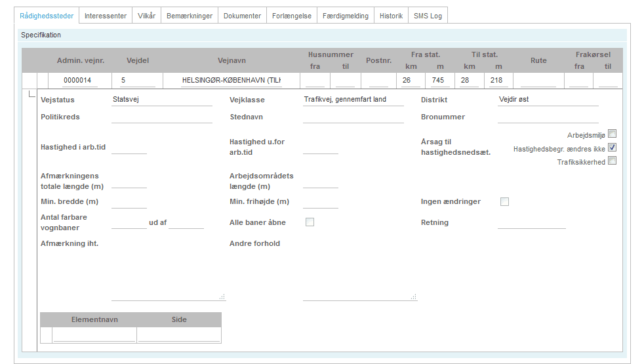644x364 pixels.
Task: View the Historik tab
Action: coord(391,16)
